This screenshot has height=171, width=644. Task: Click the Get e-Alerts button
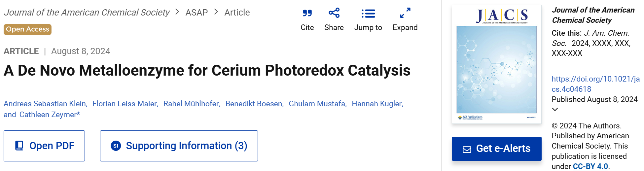(496, 149)
